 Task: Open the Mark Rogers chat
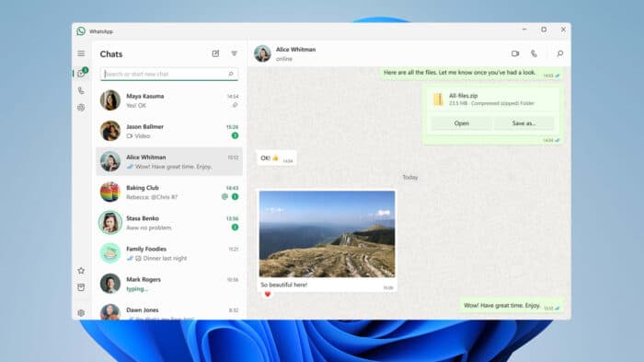click(169, 284)
